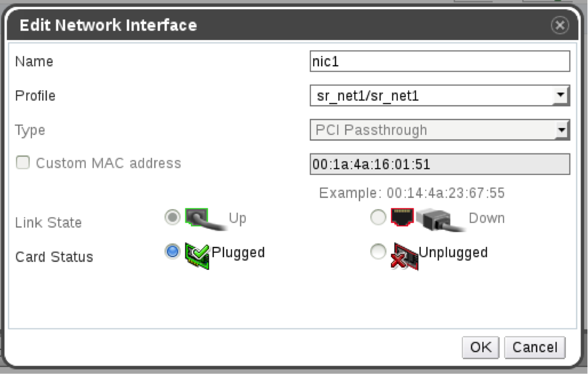Click the green Plugged card icon

[196, 252]
